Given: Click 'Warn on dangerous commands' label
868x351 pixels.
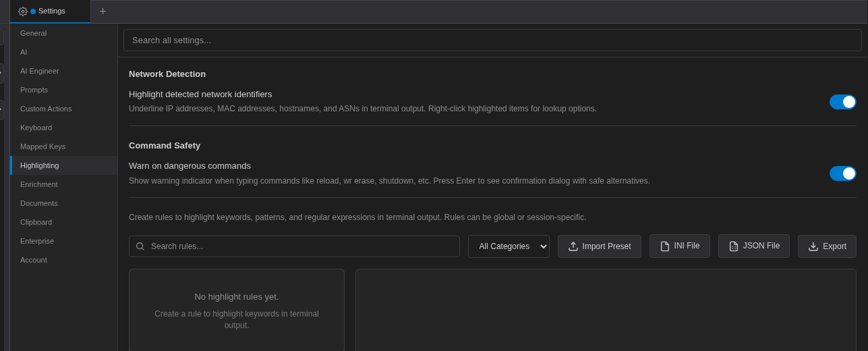Looking at the screenshot, I should (190, 165).
